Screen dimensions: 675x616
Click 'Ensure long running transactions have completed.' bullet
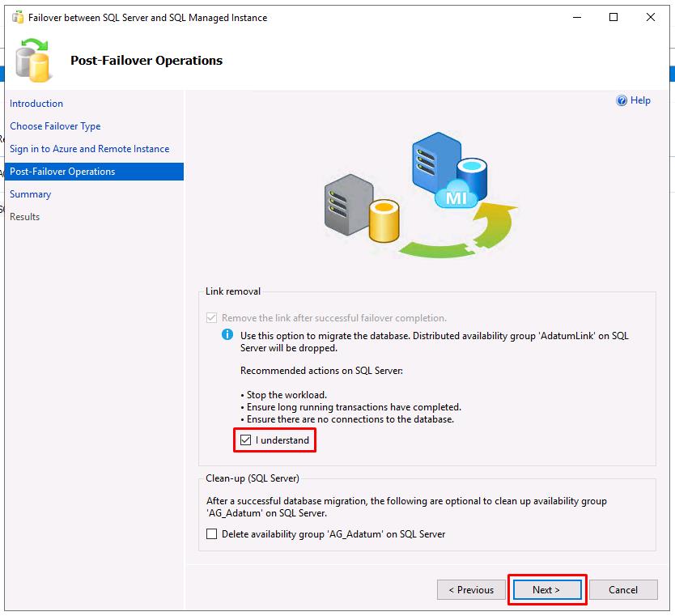coord(350,407)
